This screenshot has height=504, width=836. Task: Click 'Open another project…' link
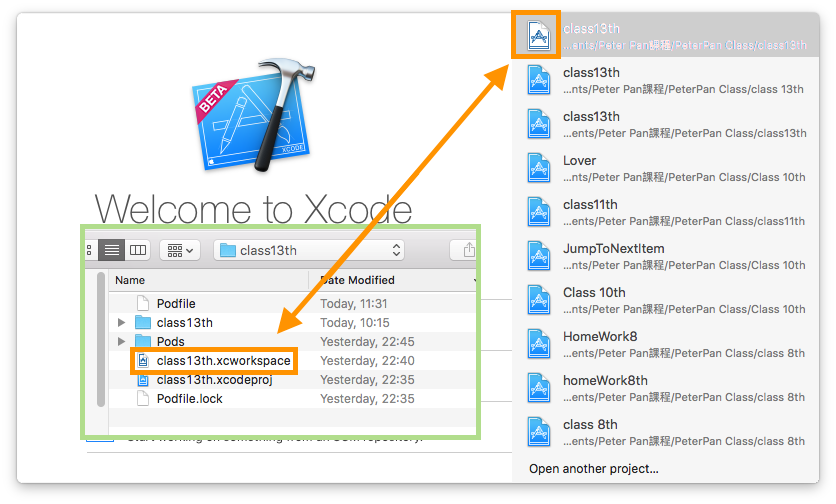point(593,468)
